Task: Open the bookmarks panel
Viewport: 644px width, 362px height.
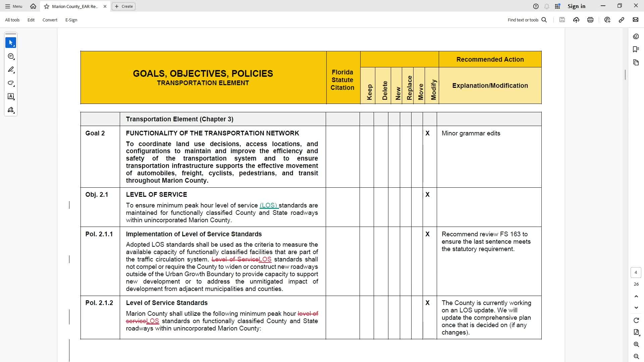Action: coord(636,49)
